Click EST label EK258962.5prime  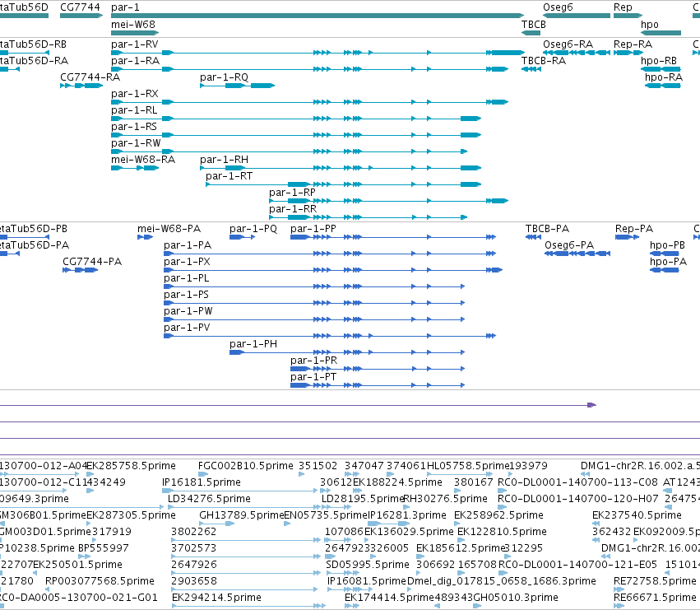(498, 515)
